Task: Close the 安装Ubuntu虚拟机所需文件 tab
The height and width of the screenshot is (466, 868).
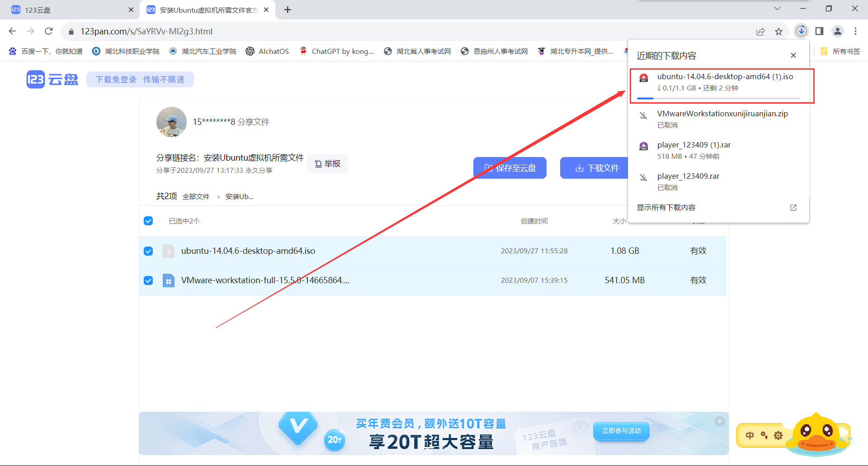Action: [266, 10]
